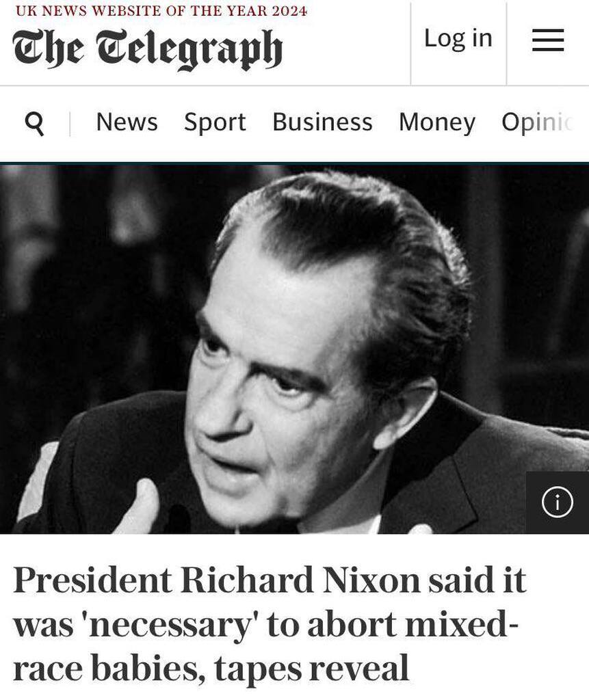This screenshot has height=700, width=589.
Task: Click the black-and-white Nixon article photo
Action: [294, 349]
